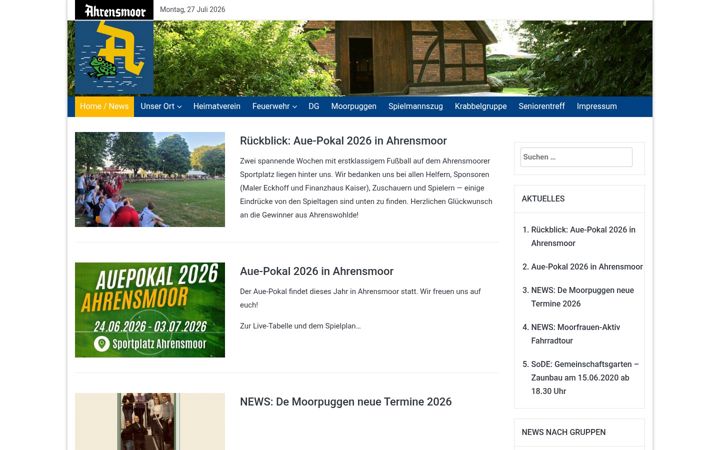Open the Impressum page

[596, 106]
